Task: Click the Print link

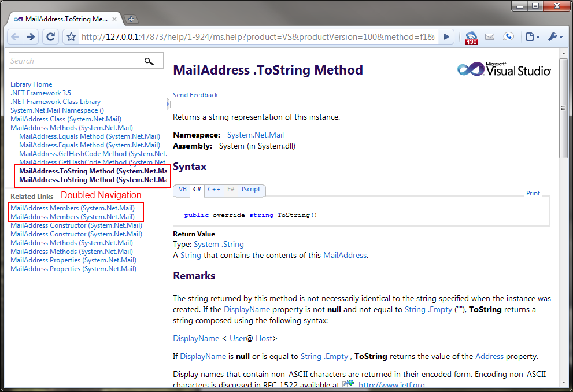Action: (x=533, y=194)
